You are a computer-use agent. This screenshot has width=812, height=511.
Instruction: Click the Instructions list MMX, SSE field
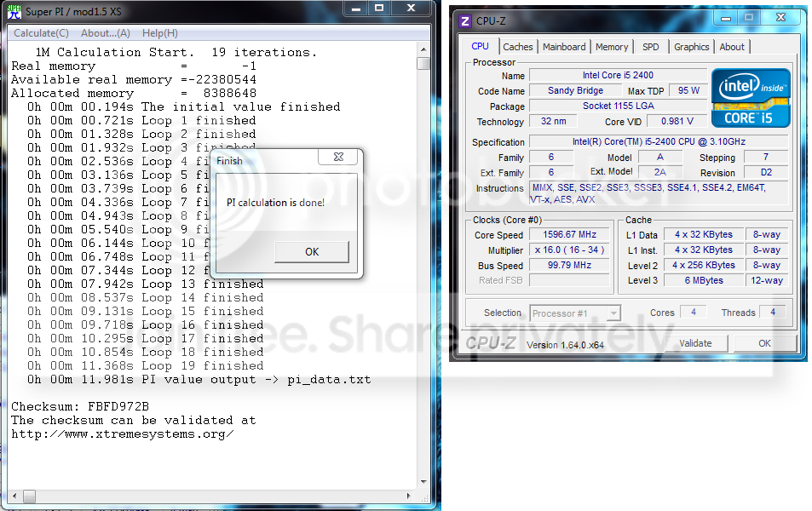coord(659,193)
